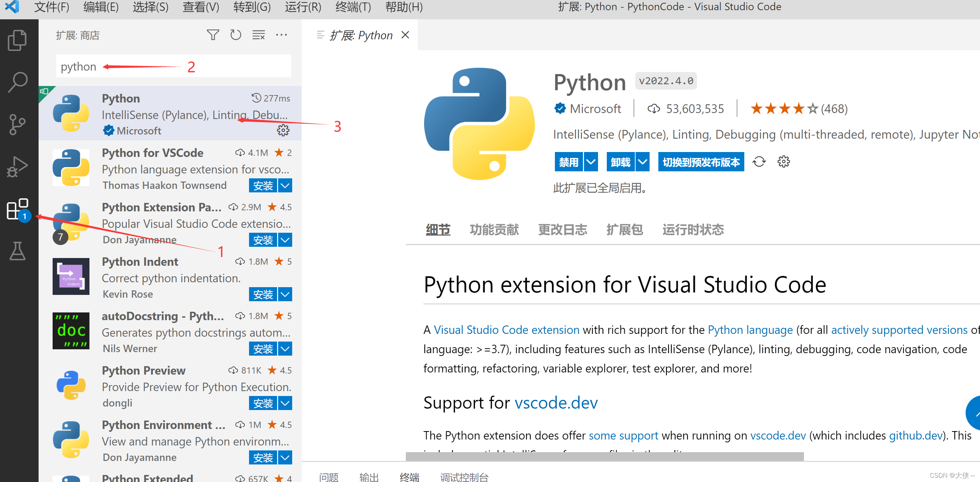
Task: Switch to the 功能贡献 tab
Action: (x=494, y=230)
